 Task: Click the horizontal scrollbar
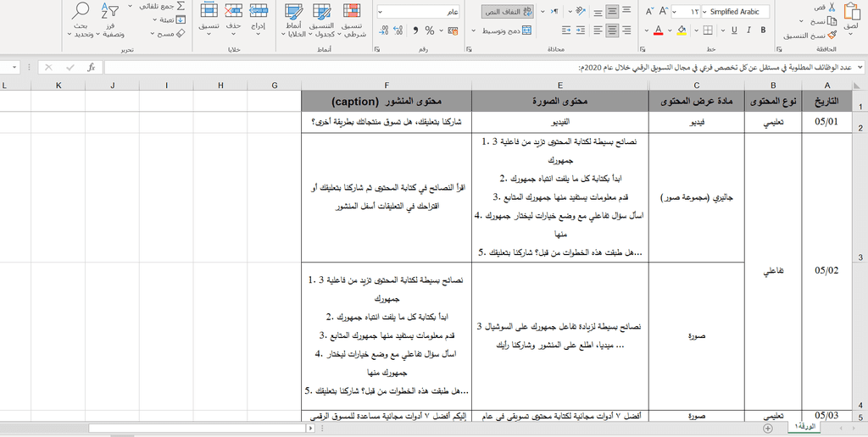pyautogui.click(x=197, y=429)
